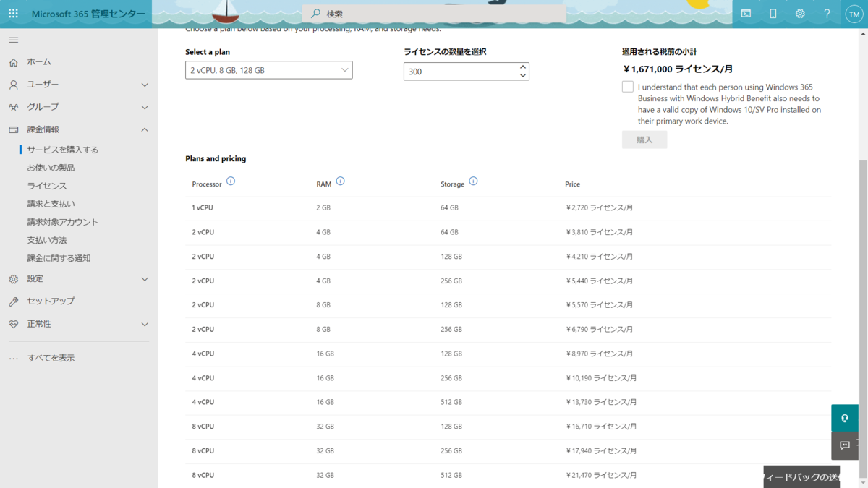Open 支払い方法 page
The height and width of the screenshot is (488, 868).
47,240
